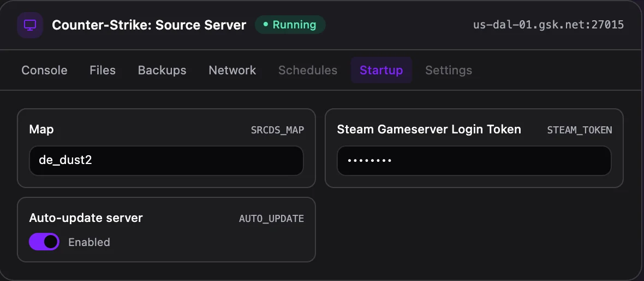Select the Startup tab
Screen dimensions: 644x281
point(381,71)
